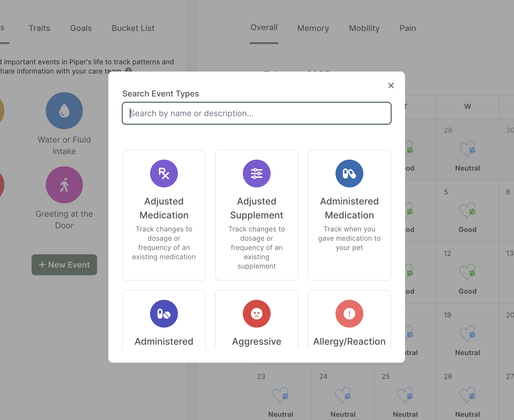The height and width of the screenshot is (420, 514).
Task: Click the heart paw icon on day 23
Action: click(x=281, y=395)
